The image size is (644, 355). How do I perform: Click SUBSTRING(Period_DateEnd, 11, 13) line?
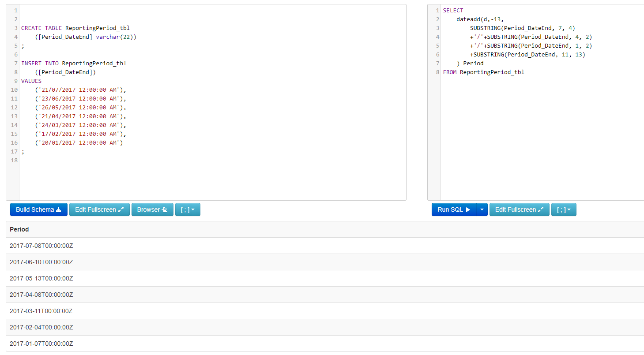point(528,54)
